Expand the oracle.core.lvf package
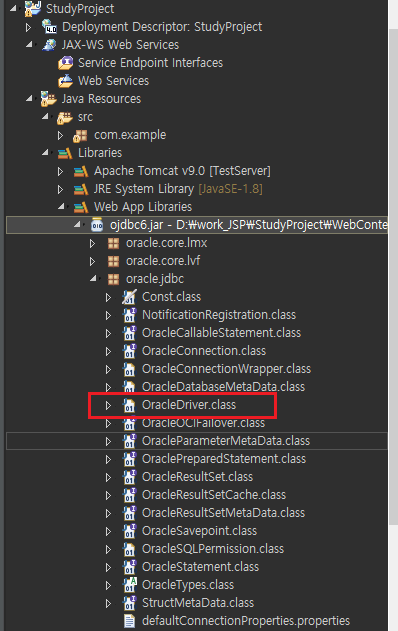This screenshot has height=631, width=398. [93, 262]
